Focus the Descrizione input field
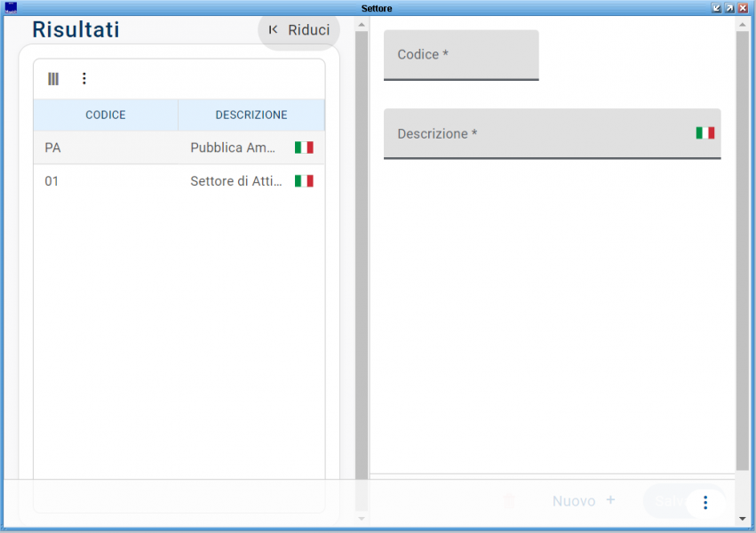 552,133
